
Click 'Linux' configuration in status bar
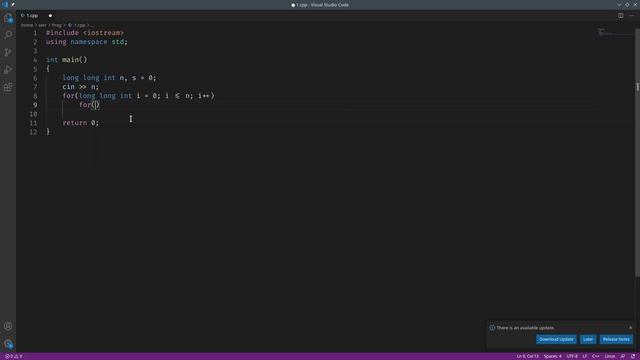pos(609,356)
